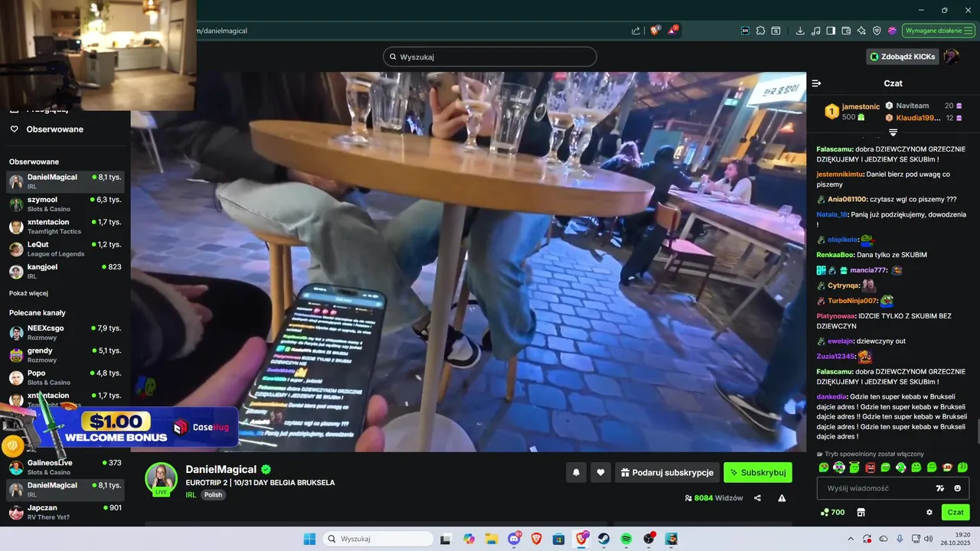Screen dimensions: 980x551
Task: Open the Popo Slots & Casino channel
Action: click(65, 377)
